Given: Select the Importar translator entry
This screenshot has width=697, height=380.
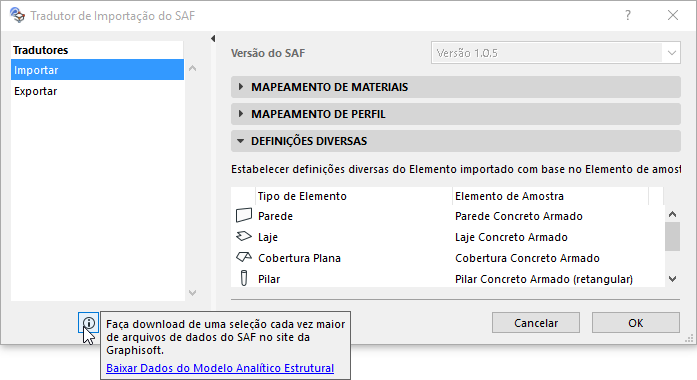Looking at the screenshot, I should click(97, 70).
